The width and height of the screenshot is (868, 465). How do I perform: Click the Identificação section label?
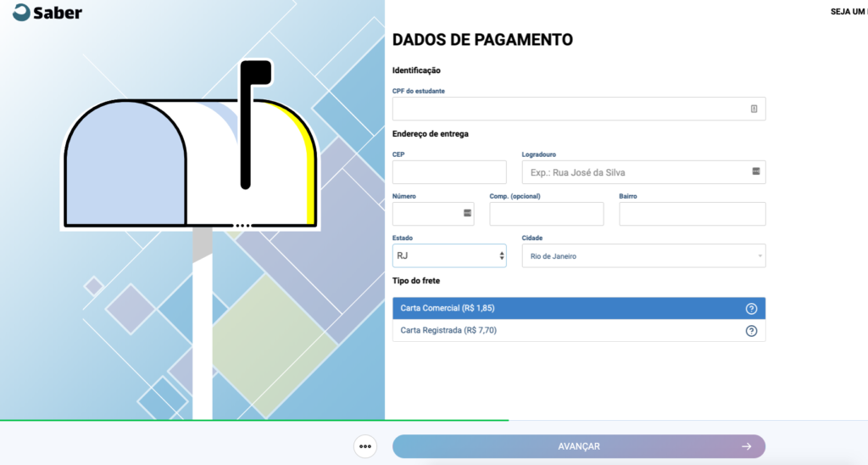tap(416, 70)
